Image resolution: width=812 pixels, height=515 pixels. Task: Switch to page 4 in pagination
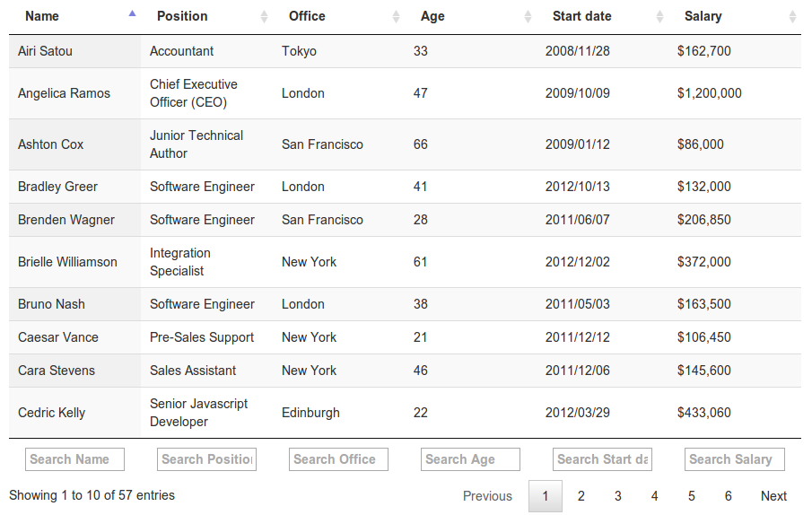[655, 496]
